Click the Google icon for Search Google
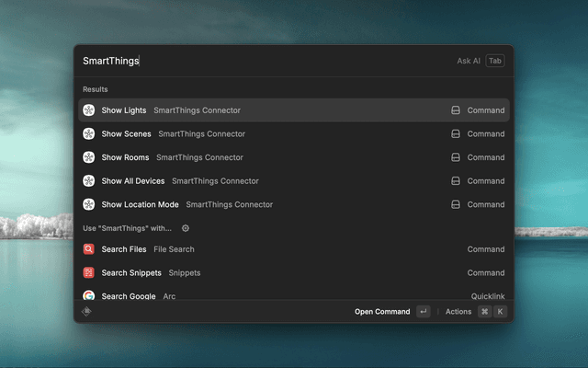 tap(89, 296)
